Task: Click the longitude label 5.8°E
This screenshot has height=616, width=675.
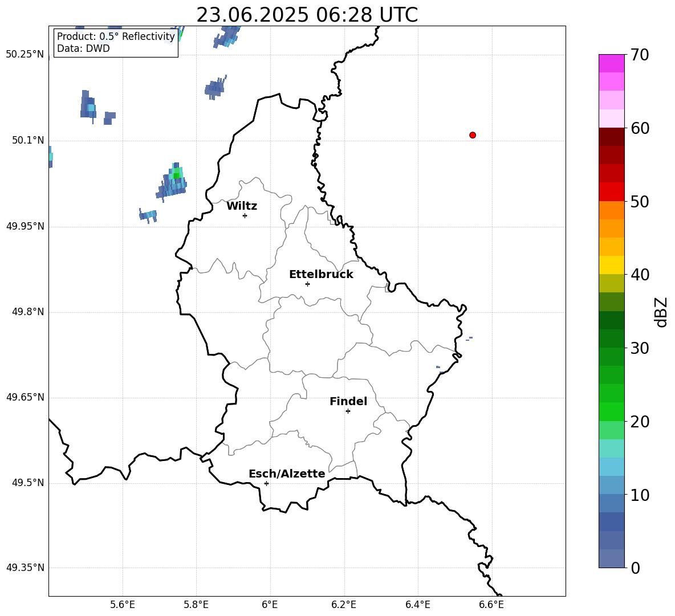Action: pos(196,605)
